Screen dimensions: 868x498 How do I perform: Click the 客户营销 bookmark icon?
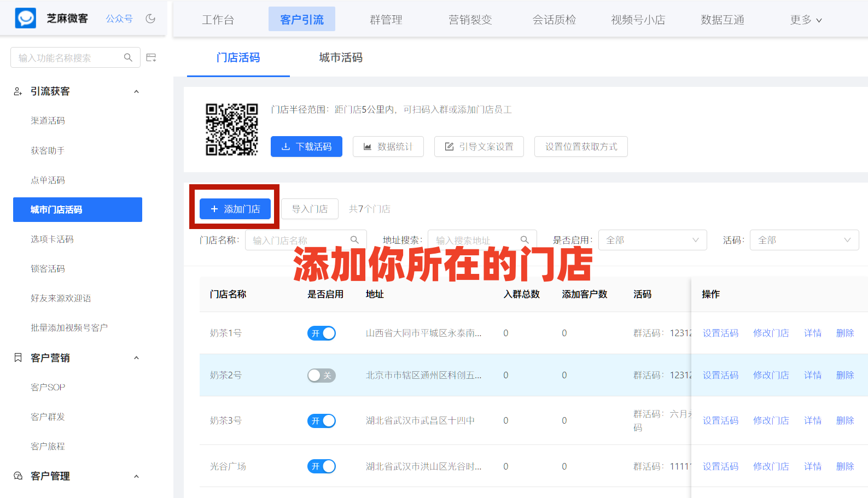pyautogui.click(x=18, y=358)
